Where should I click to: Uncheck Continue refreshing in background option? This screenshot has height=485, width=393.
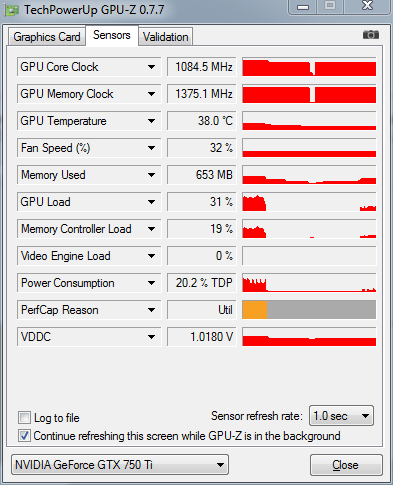click(x=24, y=436)
